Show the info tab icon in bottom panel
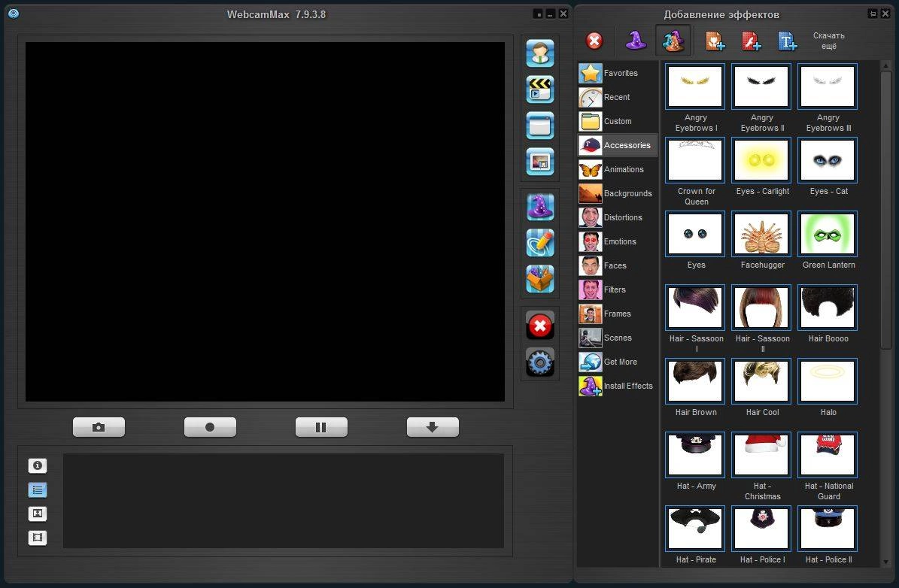899x588 pixels. (x=38, y=465)
